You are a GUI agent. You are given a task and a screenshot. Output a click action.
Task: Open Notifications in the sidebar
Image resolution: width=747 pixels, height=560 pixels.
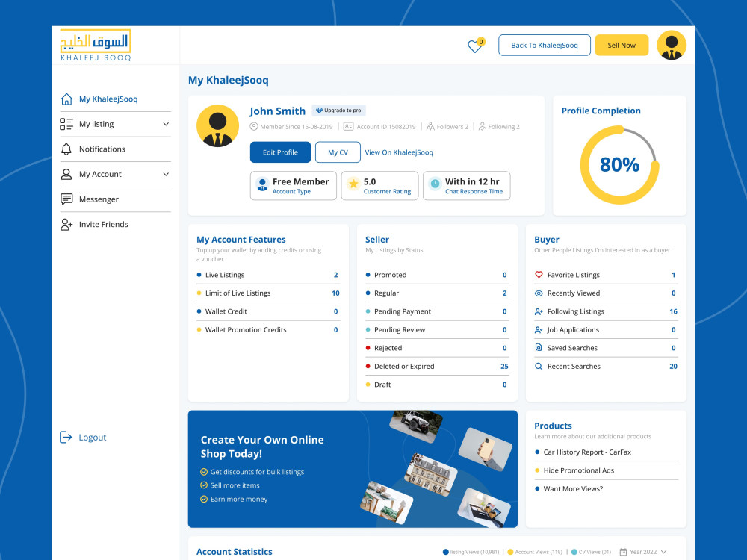point(115,149)
